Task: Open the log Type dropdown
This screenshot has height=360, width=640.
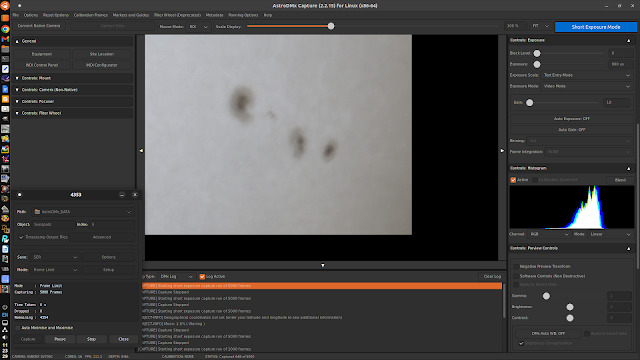Action: click(x=176, y=277)
